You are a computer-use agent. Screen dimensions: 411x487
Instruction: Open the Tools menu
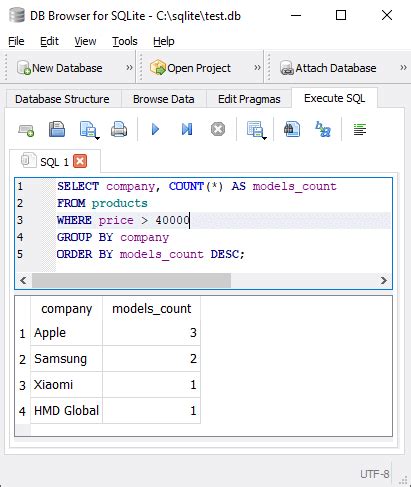[x=125, y=41]
